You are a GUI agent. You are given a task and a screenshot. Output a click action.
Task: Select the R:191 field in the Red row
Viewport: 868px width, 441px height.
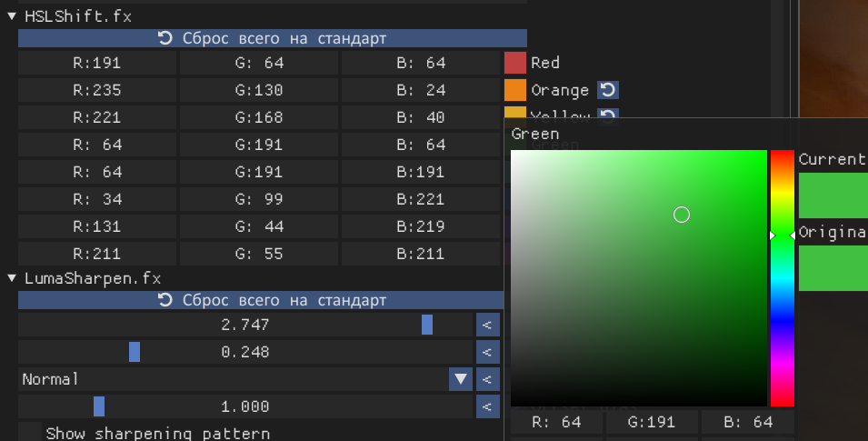(x=97, y=63)
